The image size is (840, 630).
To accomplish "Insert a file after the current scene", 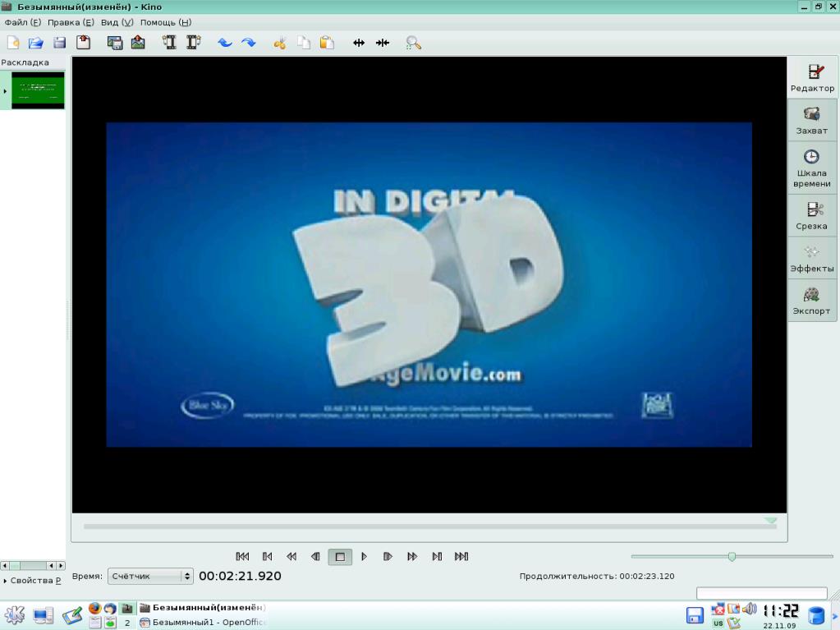I will (194, 43).
